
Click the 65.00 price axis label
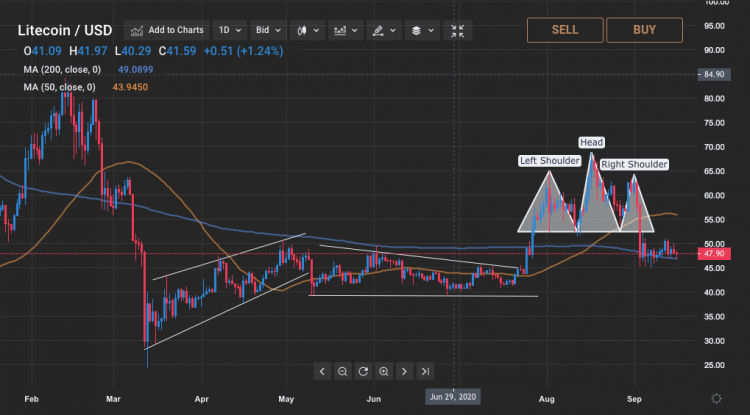pyautogui.click(x=714, y=171)
